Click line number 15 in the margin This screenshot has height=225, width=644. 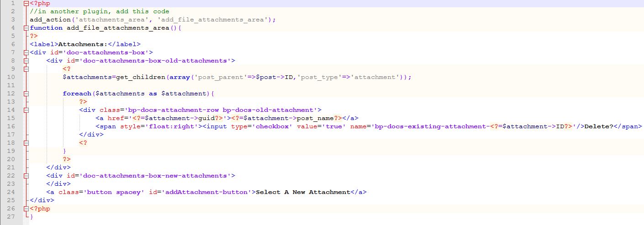point(11,118)
